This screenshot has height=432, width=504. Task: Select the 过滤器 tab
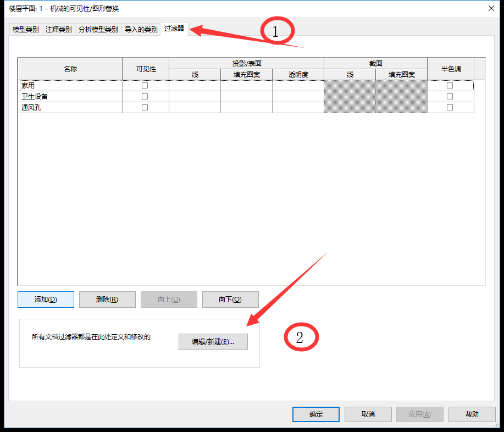[x=174, y=29]
